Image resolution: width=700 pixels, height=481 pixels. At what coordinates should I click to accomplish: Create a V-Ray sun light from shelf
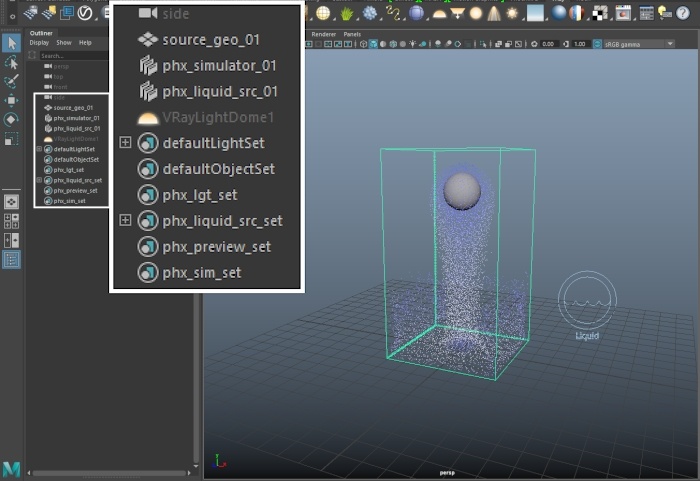[x=512, y=13]
